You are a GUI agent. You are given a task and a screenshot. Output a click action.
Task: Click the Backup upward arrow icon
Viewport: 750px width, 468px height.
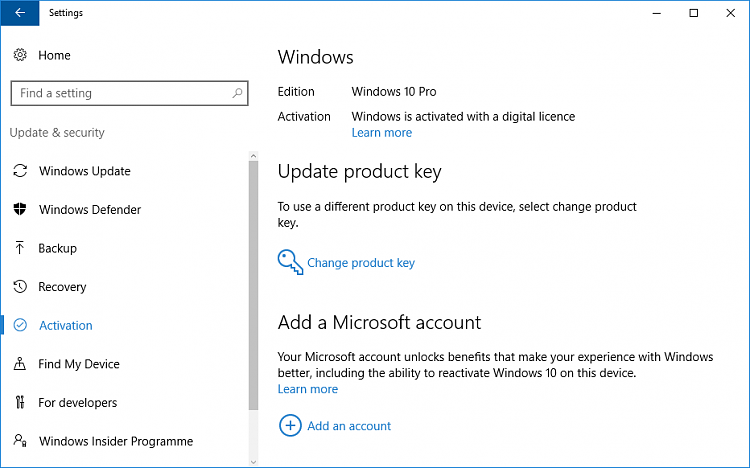tap(20, 248)
